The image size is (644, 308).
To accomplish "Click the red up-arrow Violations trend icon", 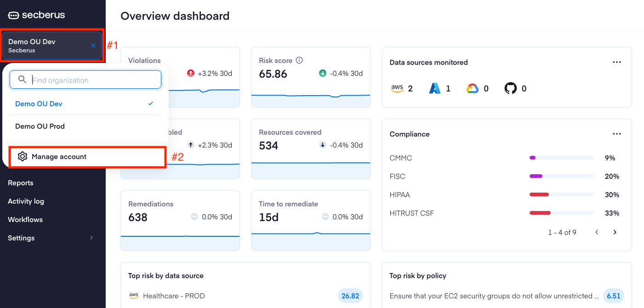I will point(191,73).
